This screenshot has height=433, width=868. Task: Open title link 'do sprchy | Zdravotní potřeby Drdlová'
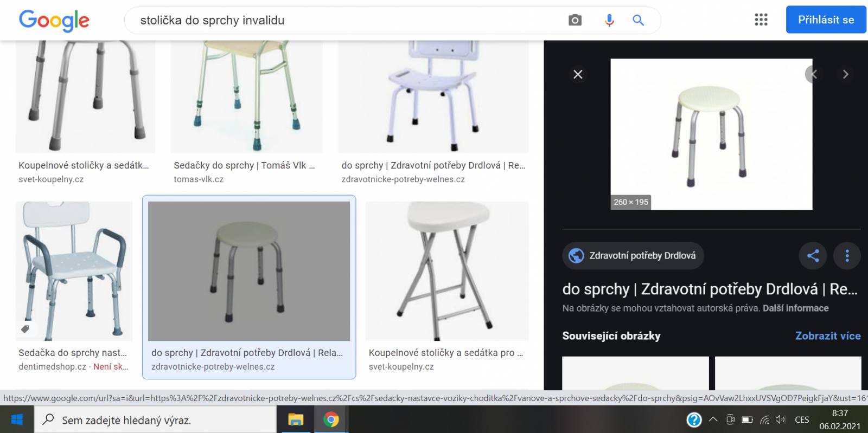(x=710, y=289)
